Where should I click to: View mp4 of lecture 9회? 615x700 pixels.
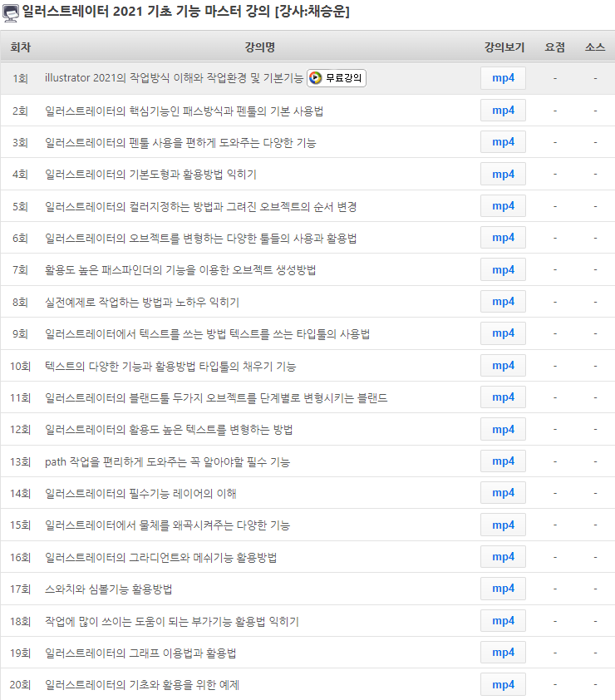(503, 333)
